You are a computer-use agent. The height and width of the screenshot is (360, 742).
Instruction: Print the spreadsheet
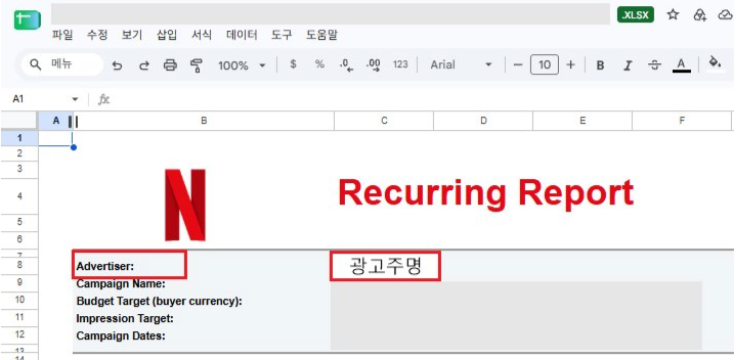point(170,65)
